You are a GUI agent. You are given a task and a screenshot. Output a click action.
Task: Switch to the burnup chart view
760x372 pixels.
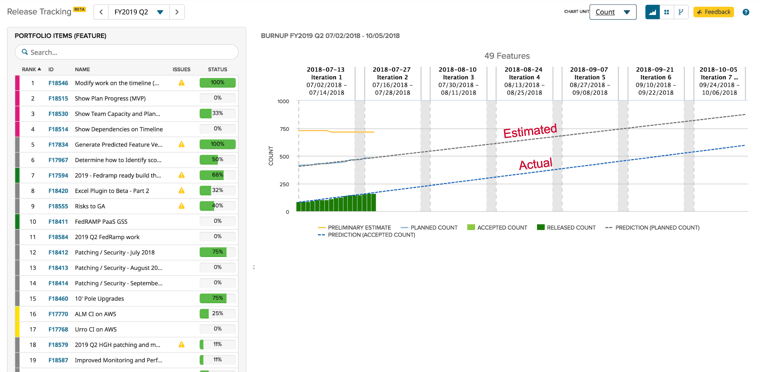652,12
